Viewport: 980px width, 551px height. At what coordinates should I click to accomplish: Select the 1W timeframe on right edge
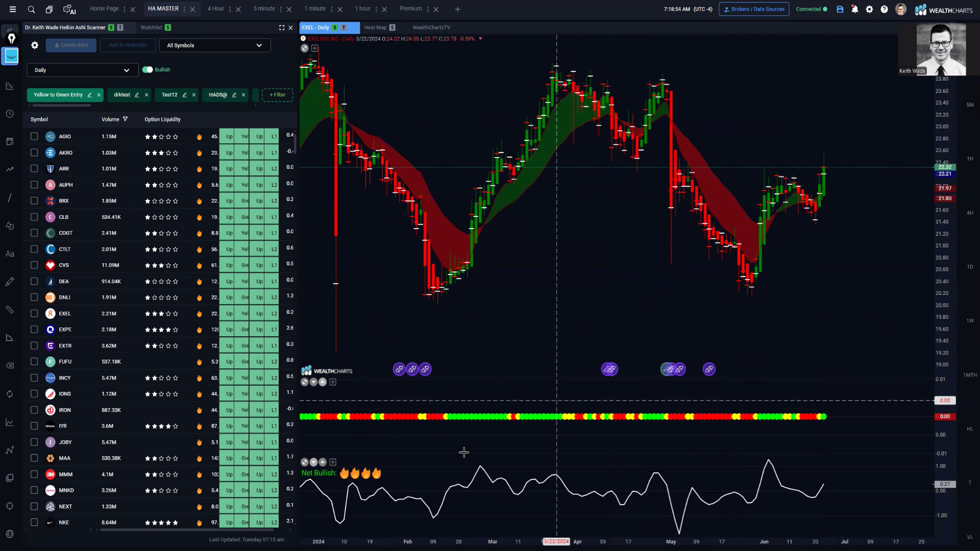pos(970,321)
